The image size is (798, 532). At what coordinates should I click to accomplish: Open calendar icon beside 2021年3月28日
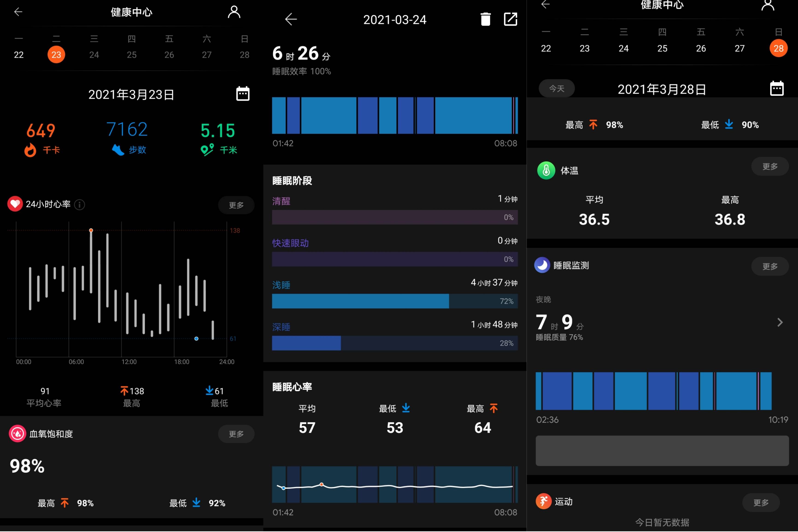pyautogui.click(x=777, y=88)
